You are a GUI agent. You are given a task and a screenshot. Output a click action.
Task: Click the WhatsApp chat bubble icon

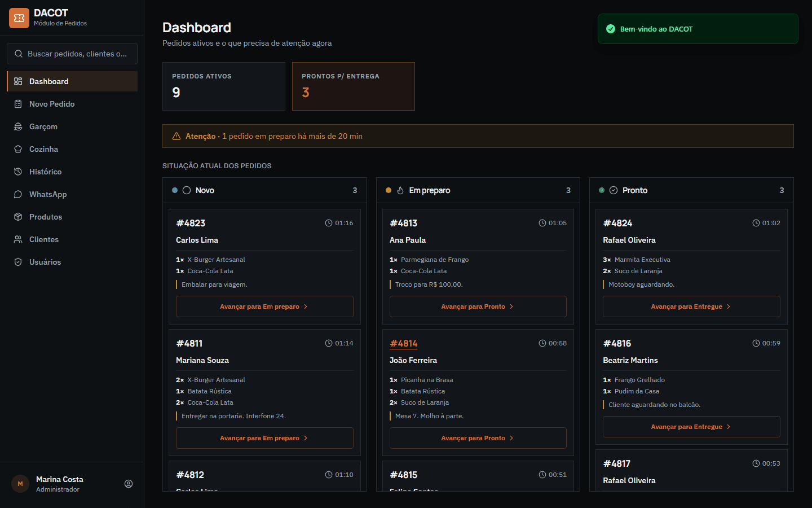click(18, 194)
